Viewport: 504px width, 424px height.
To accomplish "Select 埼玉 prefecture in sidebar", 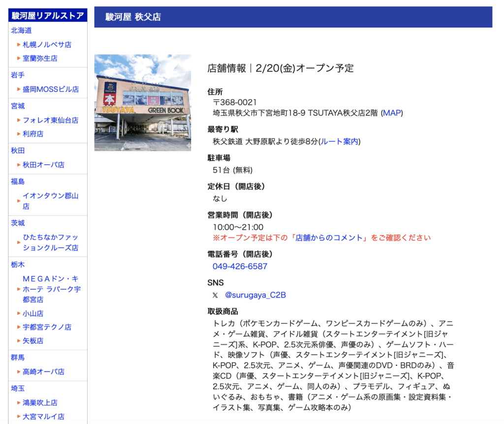I will [x=18, y=389].
